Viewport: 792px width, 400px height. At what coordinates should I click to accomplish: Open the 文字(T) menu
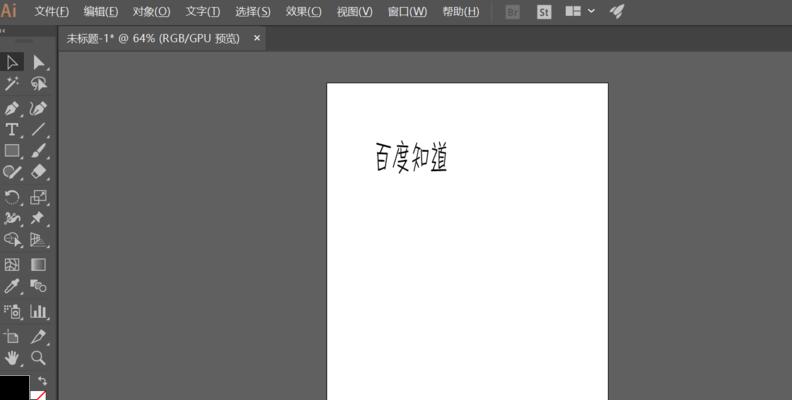pyautogui.click(x=203, y=11)
